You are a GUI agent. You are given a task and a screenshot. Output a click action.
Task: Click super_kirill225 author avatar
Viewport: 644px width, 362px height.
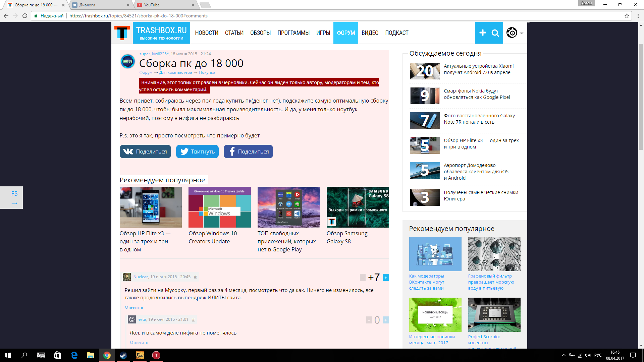(127, 61)
